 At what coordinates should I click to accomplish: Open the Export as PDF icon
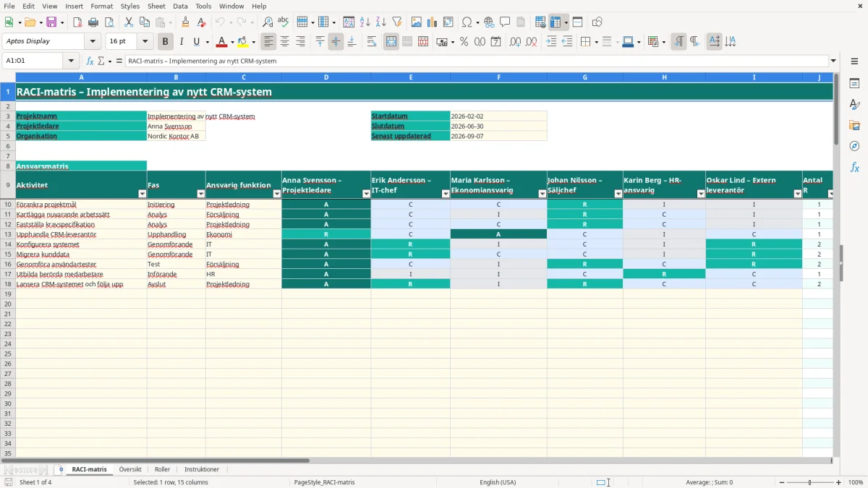pos(77,22)
